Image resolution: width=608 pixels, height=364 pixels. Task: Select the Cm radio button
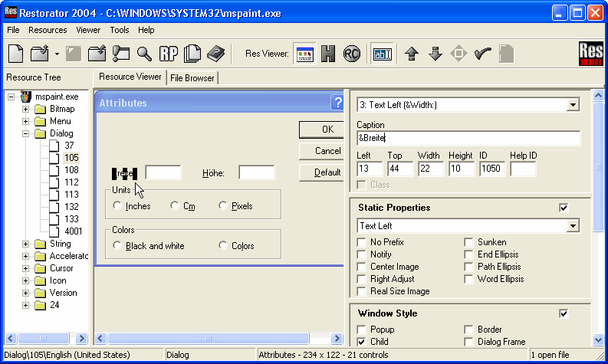coord(175,205)
